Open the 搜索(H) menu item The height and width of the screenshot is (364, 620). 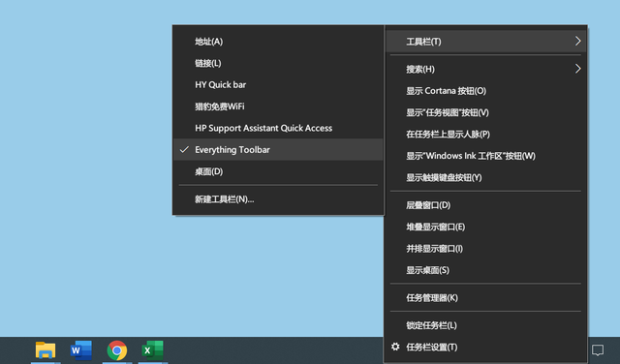(486, 69)
